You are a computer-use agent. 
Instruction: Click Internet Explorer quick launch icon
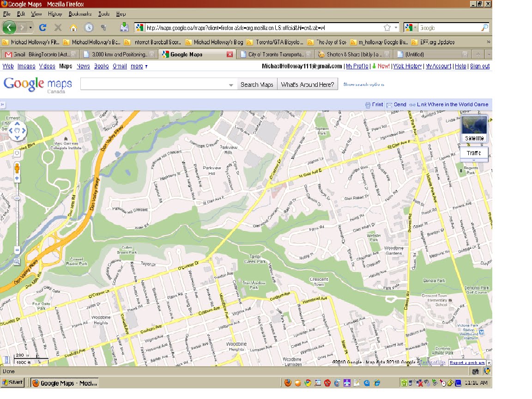[377, 383]
